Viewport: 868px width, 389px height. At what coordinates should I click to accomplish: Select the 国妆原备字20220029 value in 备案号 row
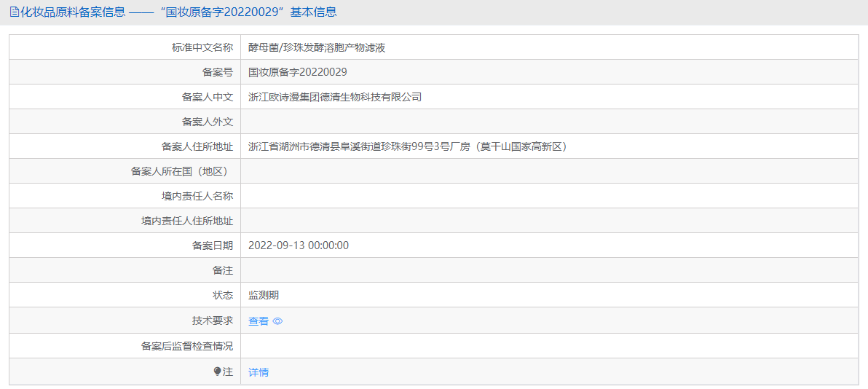(x=298, y=72)
